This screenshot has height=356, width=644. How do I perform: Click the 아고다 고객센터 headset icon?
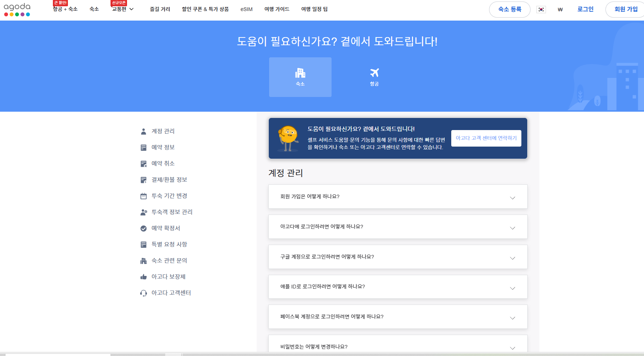coord(144,293)
